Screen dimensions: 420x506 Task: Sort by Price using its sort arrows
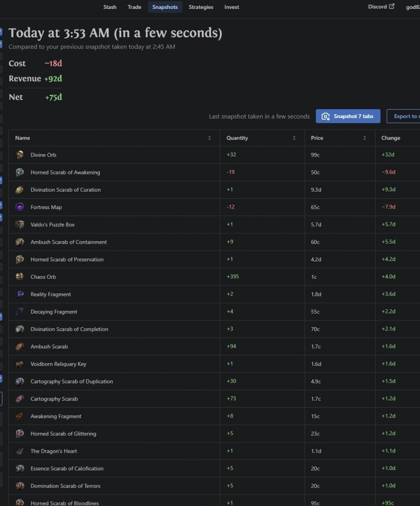365,138
